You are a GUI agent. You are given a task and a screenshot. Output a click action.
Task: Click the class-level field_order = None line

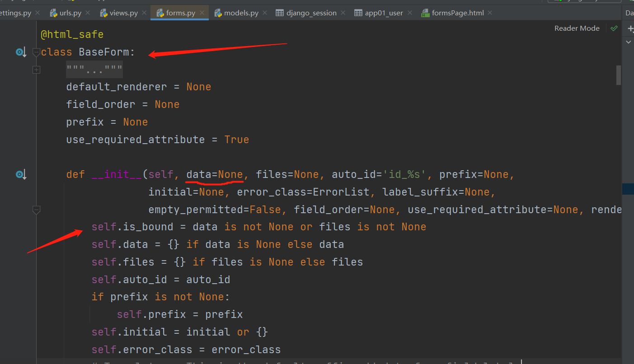pyautogui.click(x=123, y=104)
